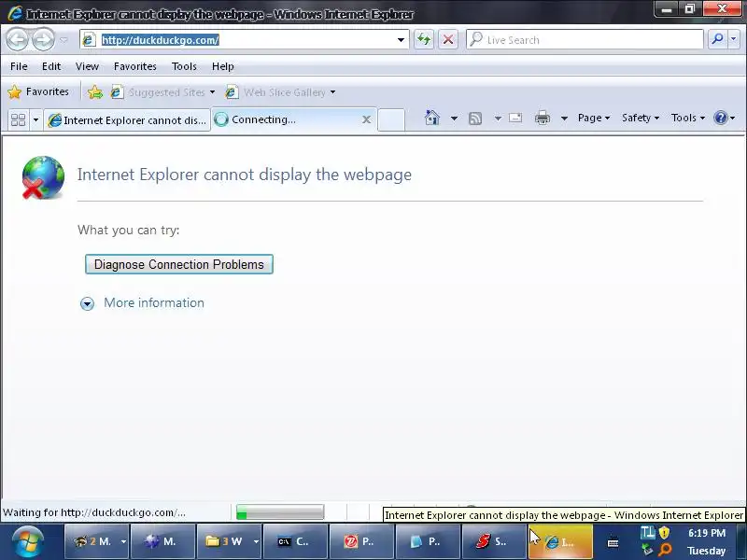
Task: Click Diagnose Connection Problems button
Action: (x=179, y=264)
